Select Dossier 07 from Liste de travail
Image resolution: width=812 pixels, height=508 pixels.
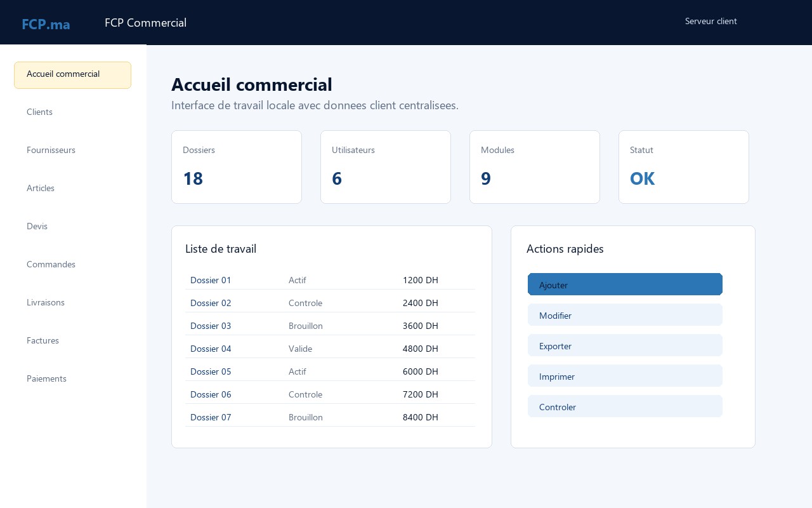tap(330, 417)
